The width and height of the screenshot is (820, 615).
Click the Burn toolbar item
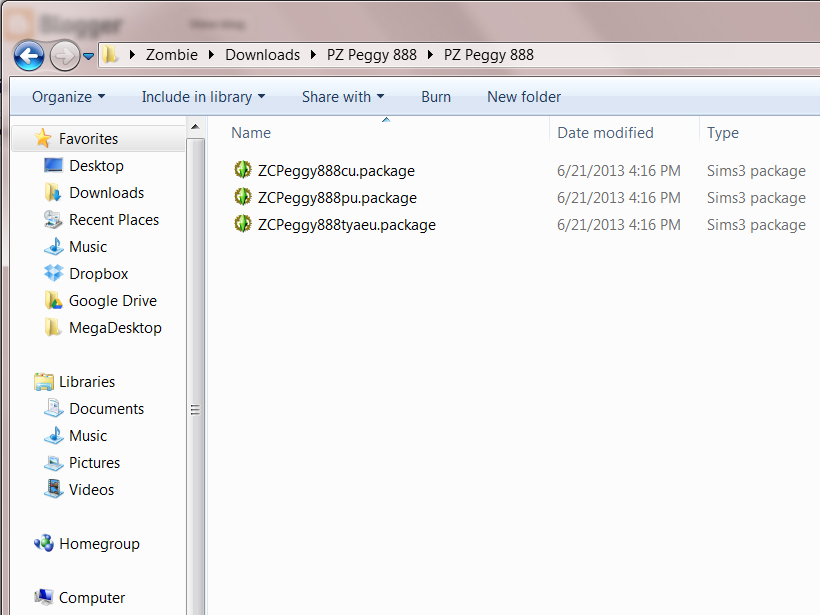pyautogui.click(x=435, y=96)
